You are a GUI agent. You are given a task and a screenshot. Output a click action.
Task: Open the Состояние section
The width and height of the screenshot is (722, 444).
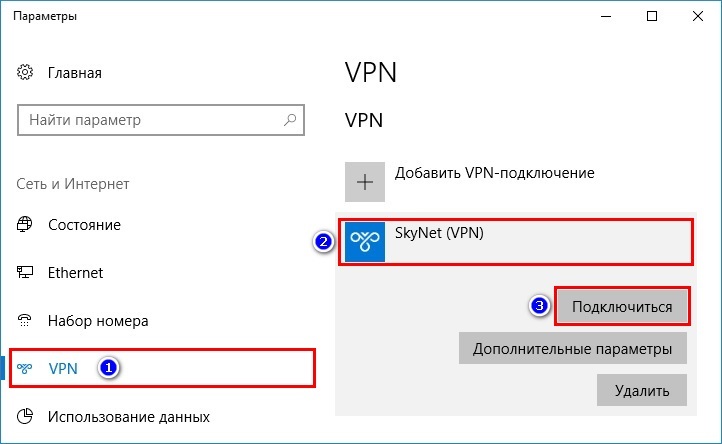click(x=84, y=225)
